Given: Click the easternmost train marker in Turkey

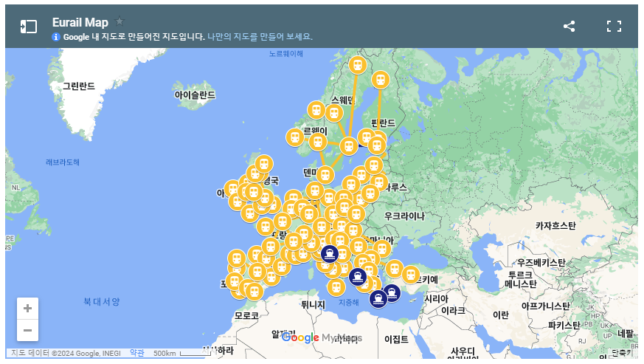Looking at the screenshot, I should (x=411, y=275).
